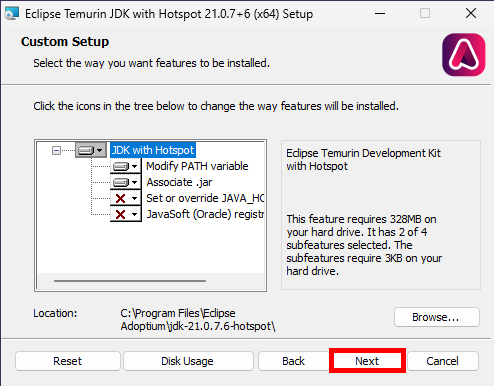494x386 pixels.
Task: Select the Set or override JAVA_HOME feature
Action: 205,198
